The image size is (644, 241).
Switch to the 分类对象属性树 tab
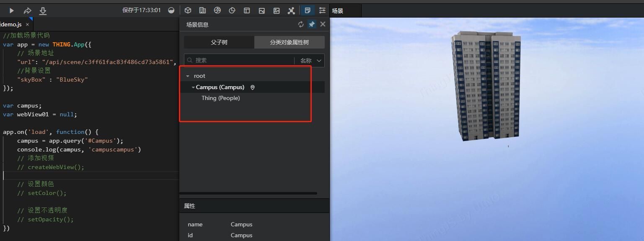(x=289, y=42)
